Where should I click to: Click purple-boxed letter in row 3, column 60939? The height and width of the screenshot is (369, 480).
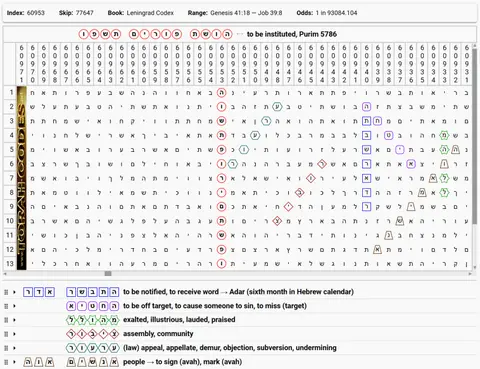tap(377, 121)
